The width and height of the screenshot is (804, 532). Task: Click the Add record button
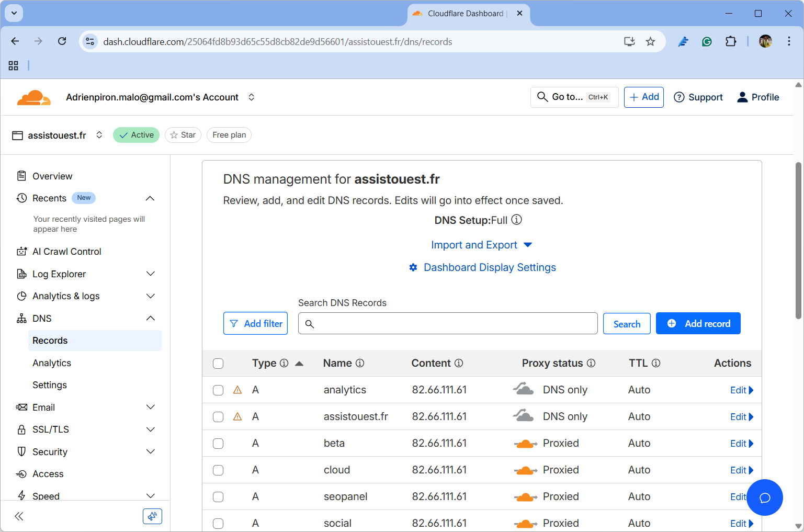698,323
